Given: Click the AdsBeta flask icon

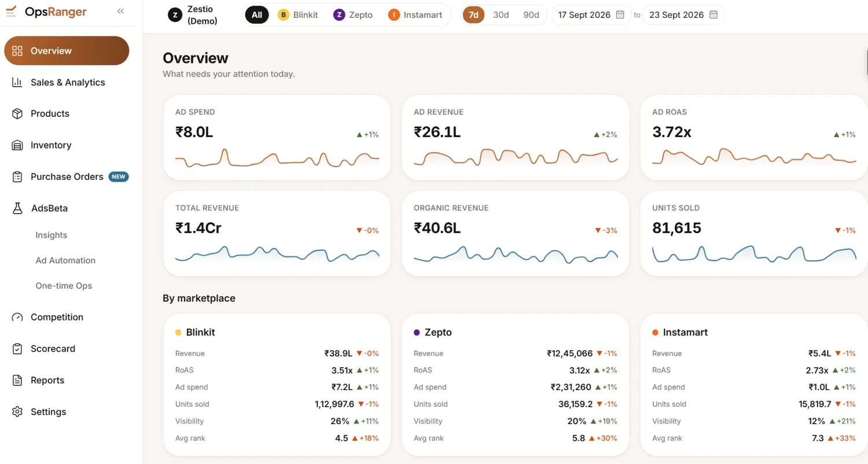Looking at the screenshot, I should coord(17,208).
